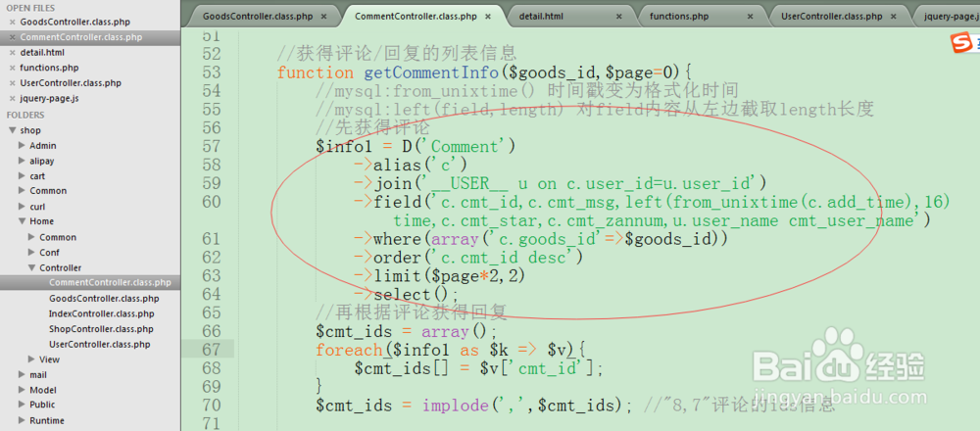This screenshot has height=431, width=980.
Task: Open ShopController.class.php in folder tree
Action: click(101, 329)
